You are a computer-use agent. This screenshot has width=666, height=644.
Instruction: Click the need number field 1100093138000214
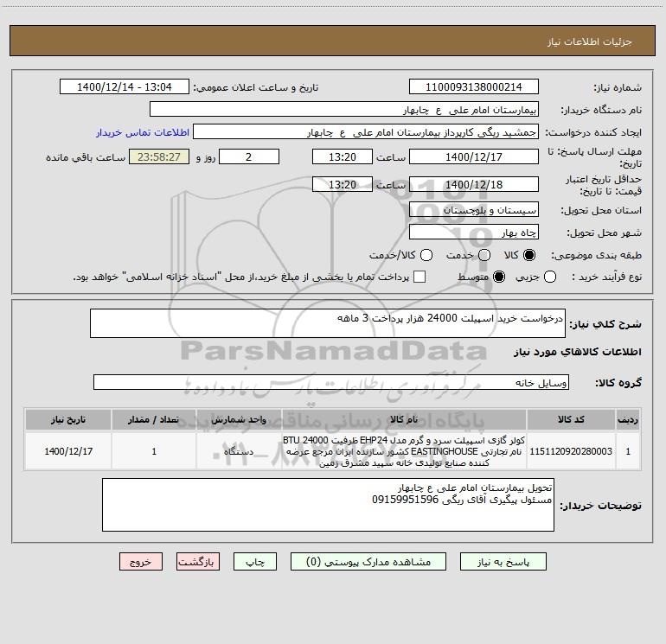click(474, 87)
